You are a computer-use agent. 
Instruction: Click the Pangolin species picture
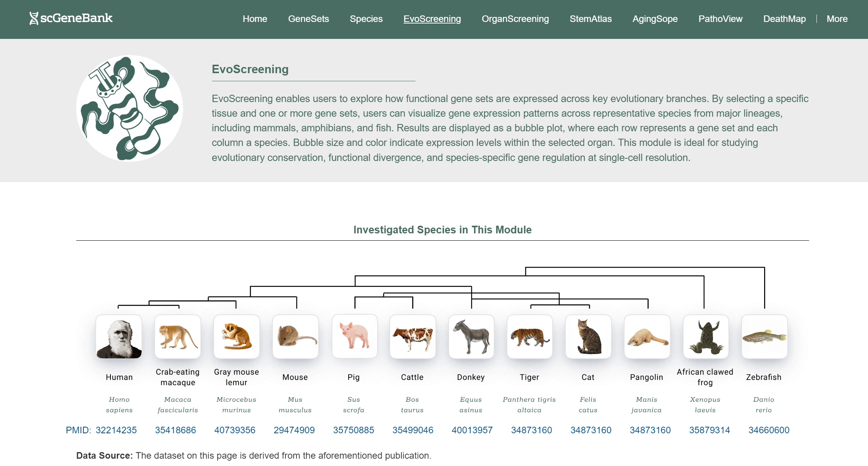pyautogui.click(x=647, y=337)
